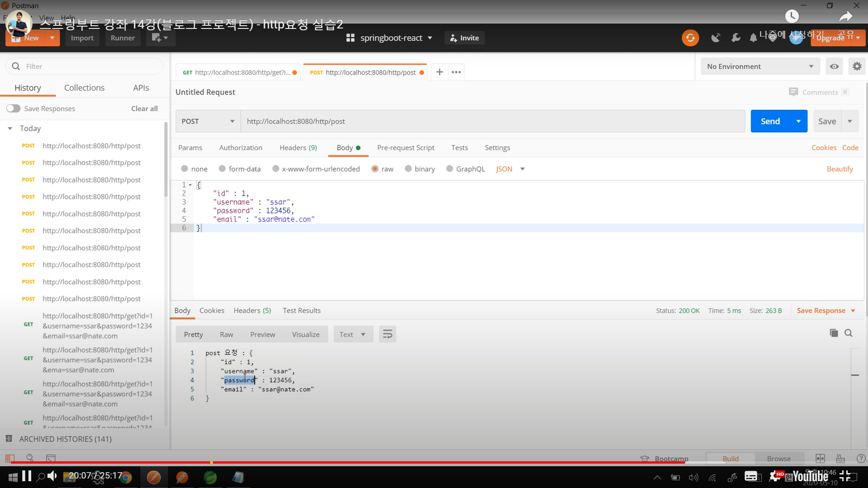868x488 pixels.
Task: Switch to the APIs tab
Action: pyautogui.click(x=141, y=88)
